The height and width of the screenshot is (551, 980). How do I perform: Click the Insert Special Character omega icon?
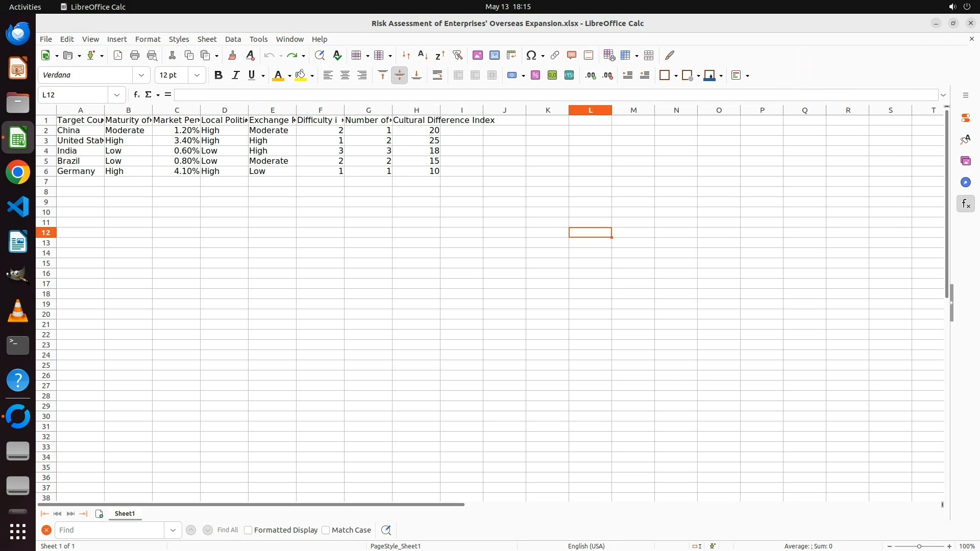[x=531, y=55]
